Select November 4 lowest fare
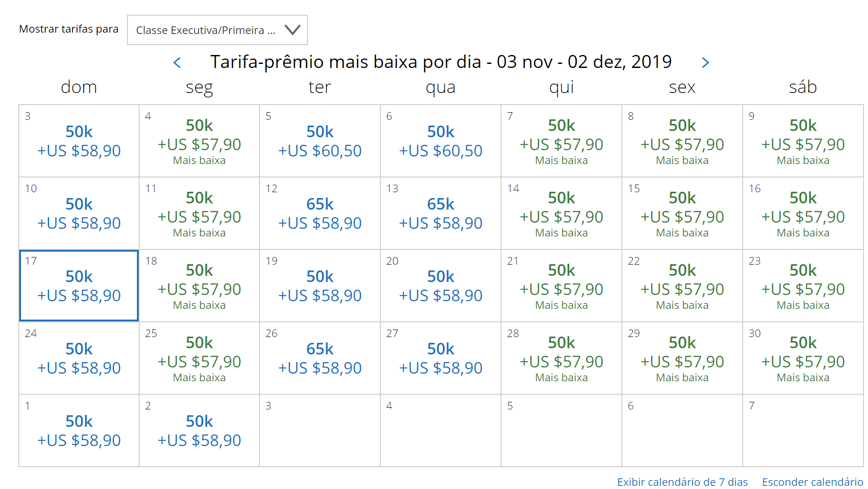 (x=199, y=141)
